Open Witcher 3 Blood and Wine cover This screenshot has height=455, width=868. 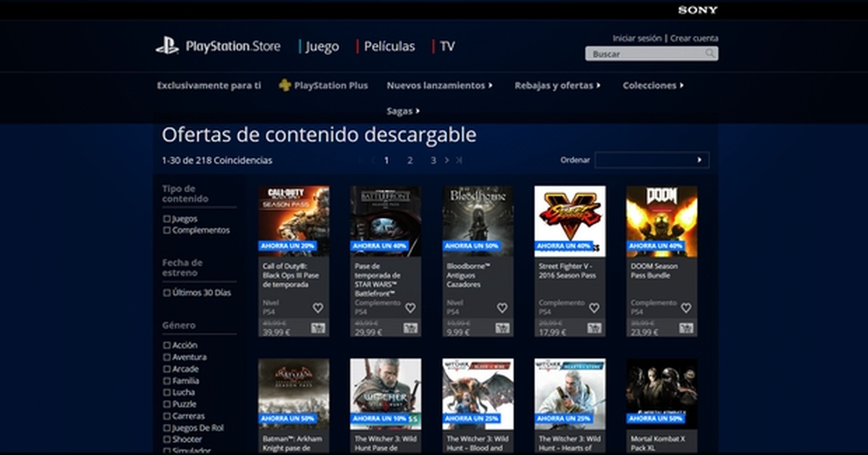[x=478, y=394]
